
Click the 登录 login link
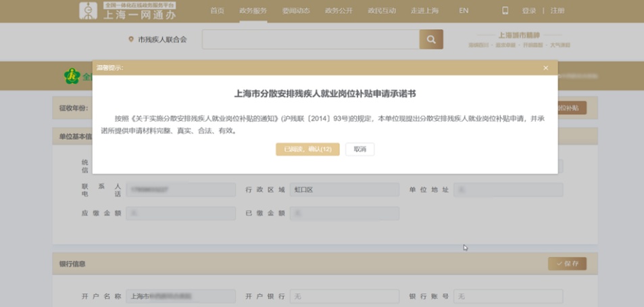[x=529, y=11]
